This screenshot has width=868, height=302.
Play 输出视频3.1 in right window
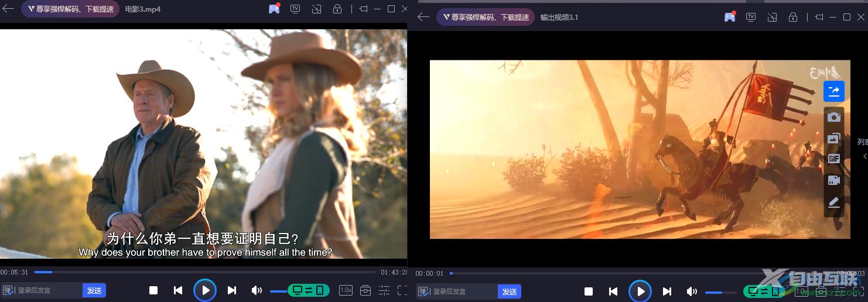click(640, 291)
